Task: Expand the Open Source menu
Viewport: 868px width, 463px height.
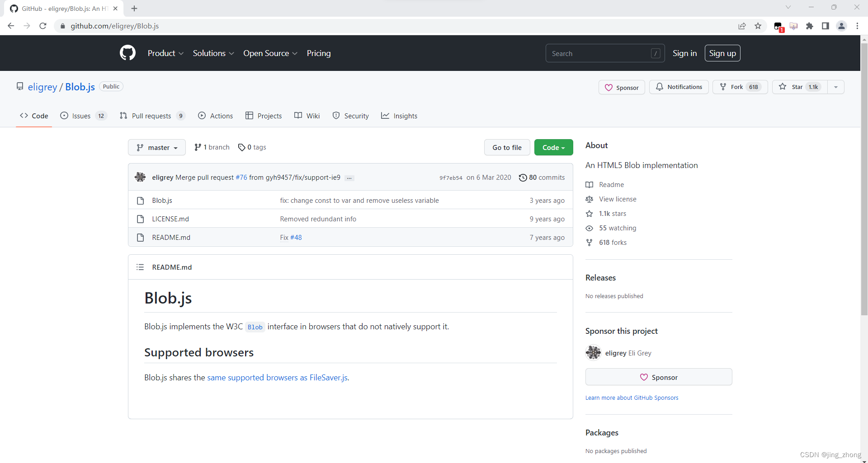Action: click(x=270, y=53)
